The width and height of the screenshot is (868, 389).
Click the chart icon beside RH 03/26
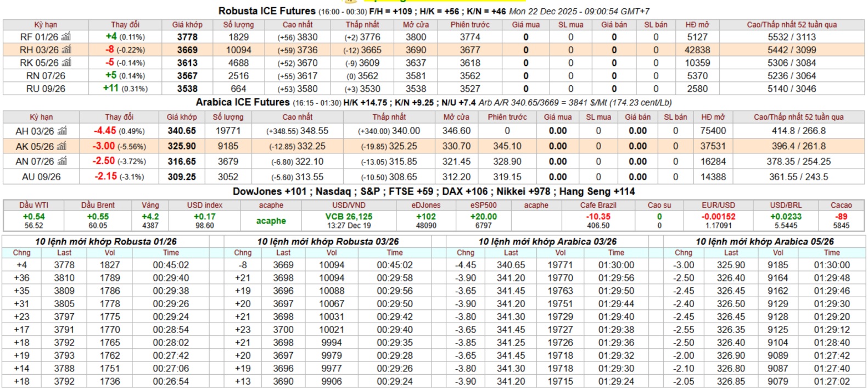click(66, 49)
